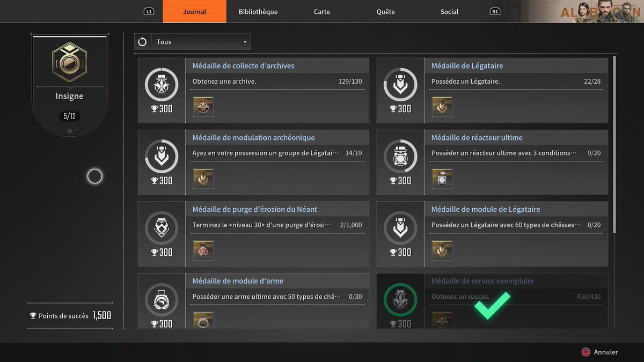
Task: Open the Médaille de Légataire title
Action: (x=467, y=65)
